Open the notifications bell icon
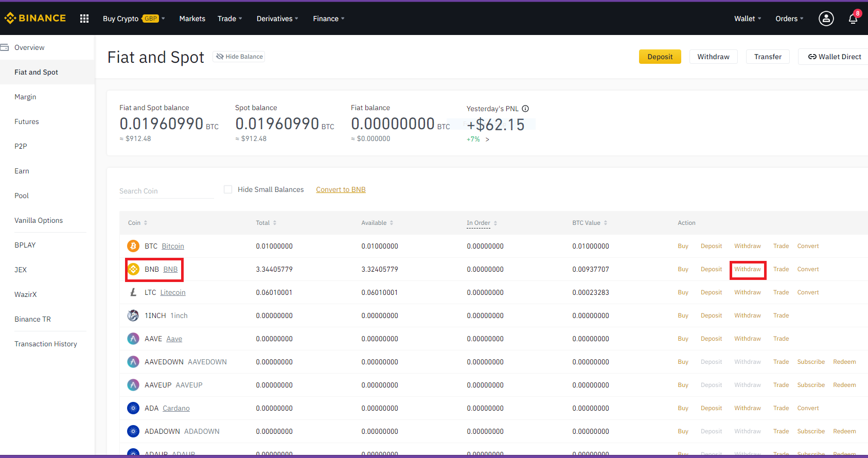 point(853,19)
